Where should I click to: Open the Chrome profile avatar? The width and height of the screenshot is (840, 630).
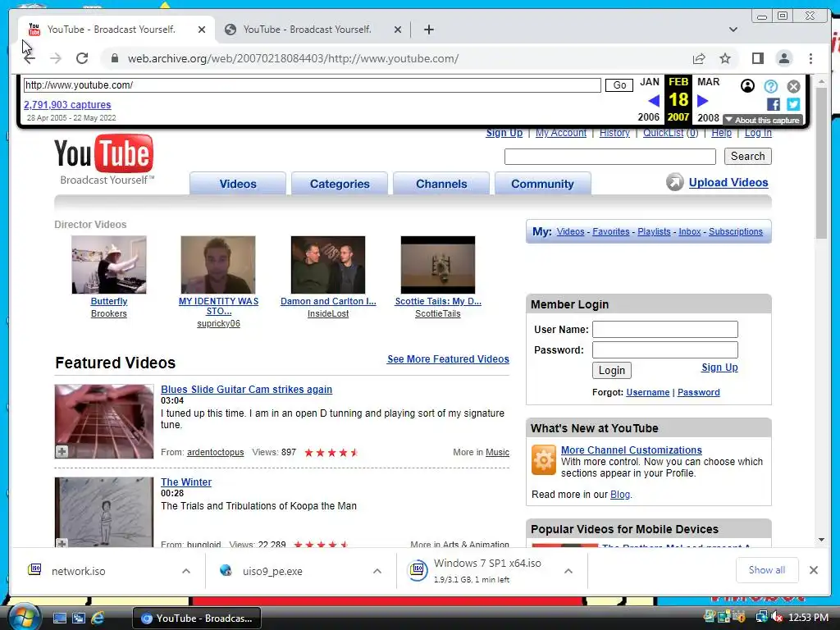tap(784, 58)
